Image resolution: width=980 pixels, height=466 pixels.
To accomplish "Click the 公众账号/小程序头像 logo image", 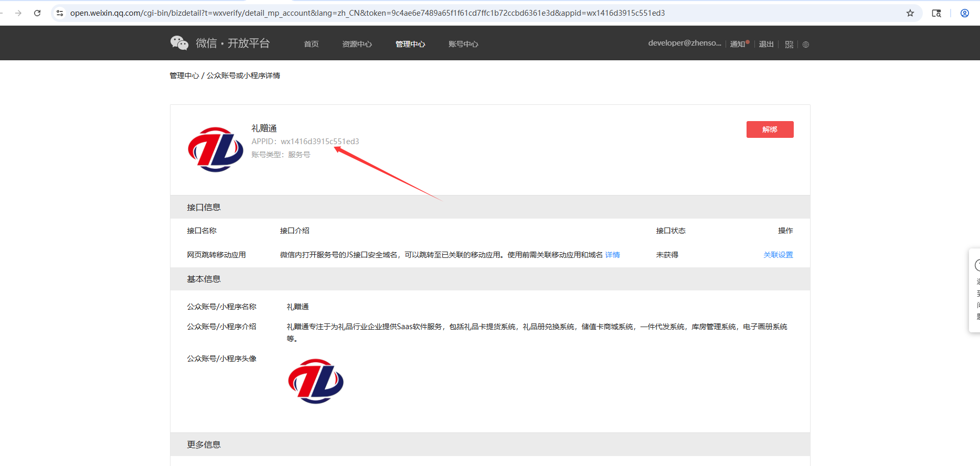I will (x=316, y=381).
